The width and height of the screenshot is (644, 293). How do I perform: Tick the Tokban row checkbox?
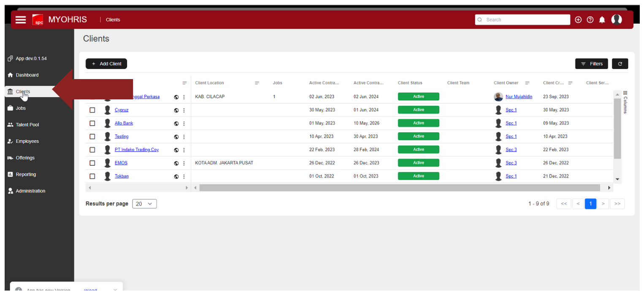92,176
